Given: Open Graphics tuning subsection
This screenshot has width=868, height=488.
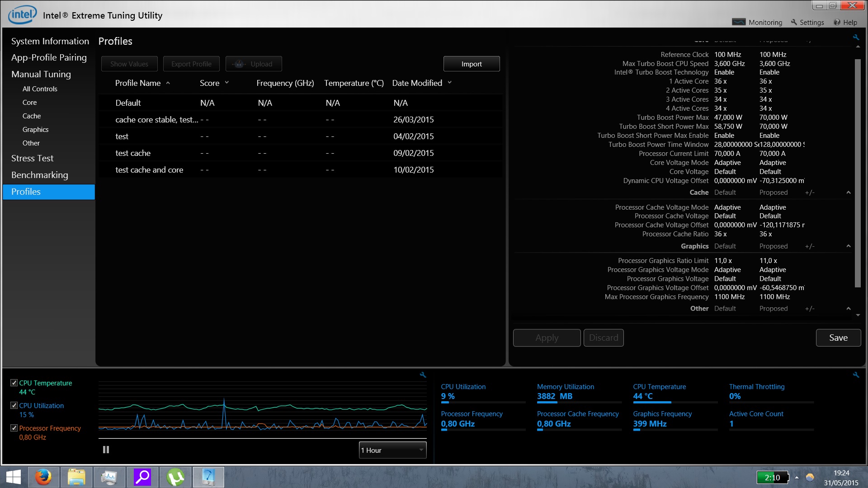Looking at the screenshot, I should pyautogui.click(x=35, y=130).
